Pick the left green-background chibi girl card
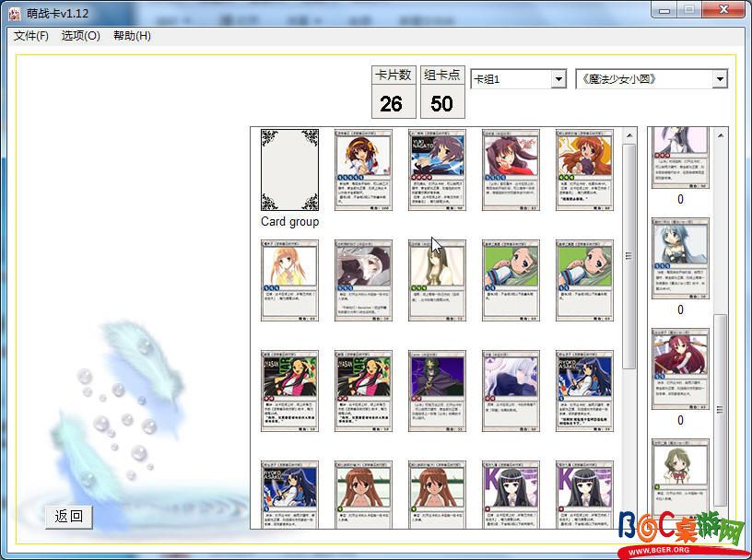The image size is (752, 560). coord(511,281)
